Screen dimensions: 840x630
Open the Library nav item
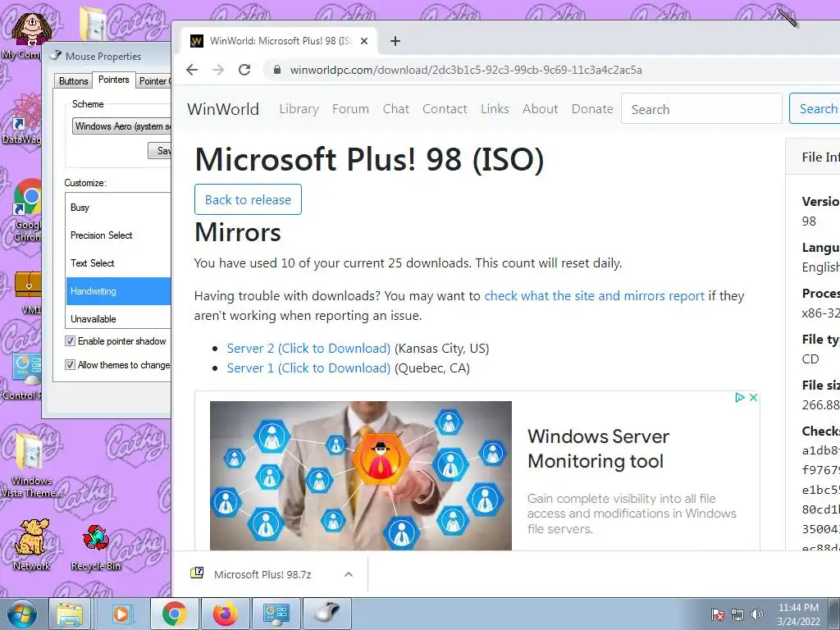(x=299, y=109)
